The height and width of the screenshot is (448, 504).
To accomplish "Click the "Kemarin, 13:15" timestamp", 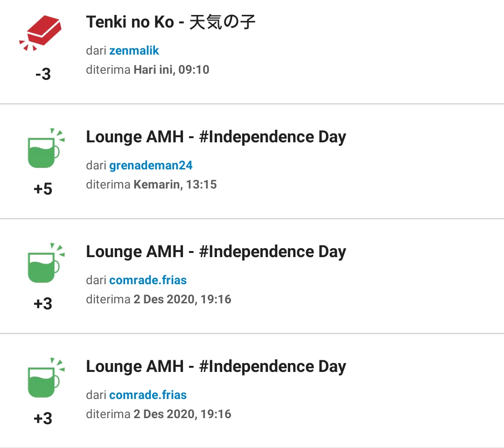I will click(175, 184).
